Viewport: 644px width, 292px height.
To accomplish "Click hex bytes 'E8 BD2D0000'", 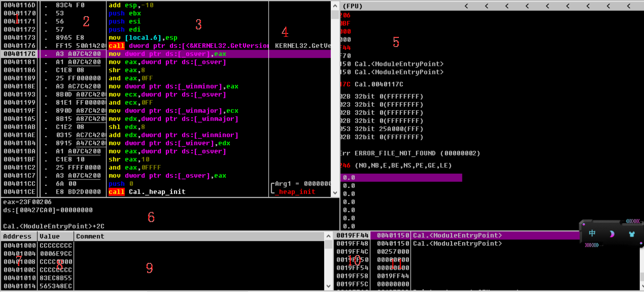I will (78, 192).
